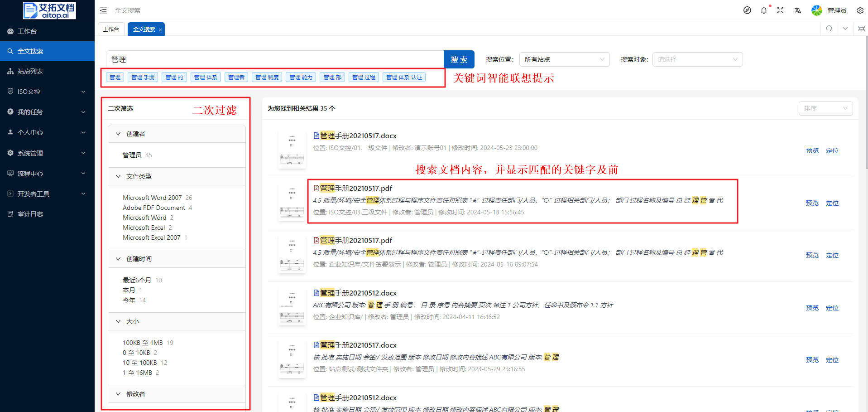
Task: Open the language translation icon
Action: (x=797, y=10)
